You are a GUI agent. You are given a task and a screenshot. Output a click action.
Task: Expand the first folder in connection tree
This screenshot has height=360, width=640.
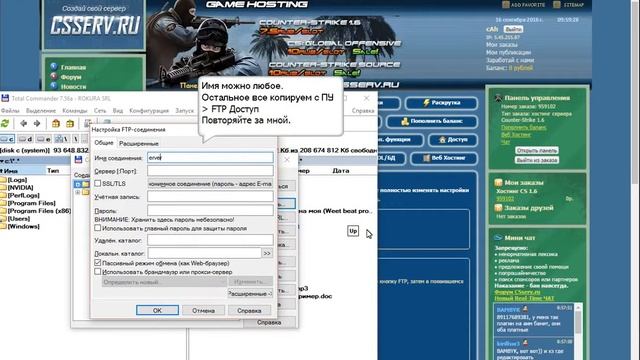[x=78, y=184]
